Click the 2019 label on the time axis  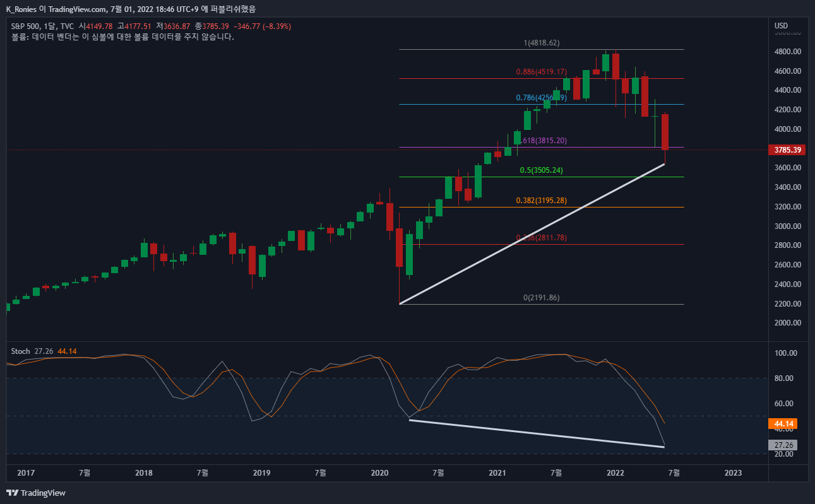pos(261,472)
